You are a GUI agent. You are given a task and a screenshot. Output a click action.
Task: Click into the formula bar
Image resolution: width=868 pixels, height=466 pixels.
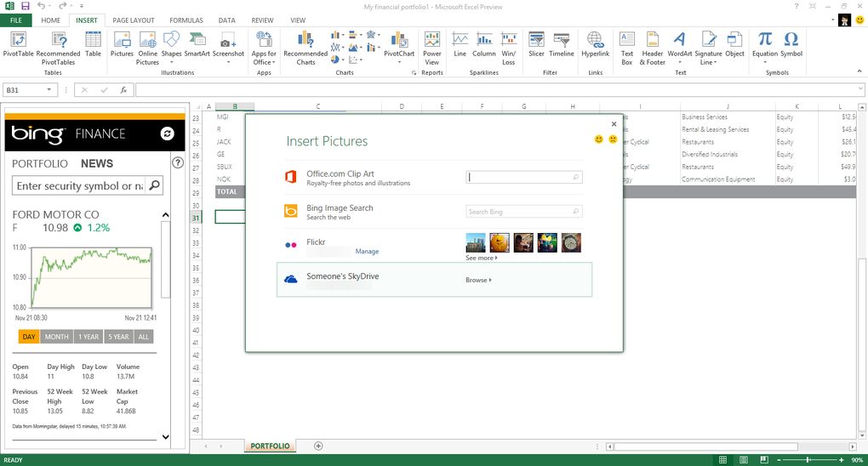498,89
